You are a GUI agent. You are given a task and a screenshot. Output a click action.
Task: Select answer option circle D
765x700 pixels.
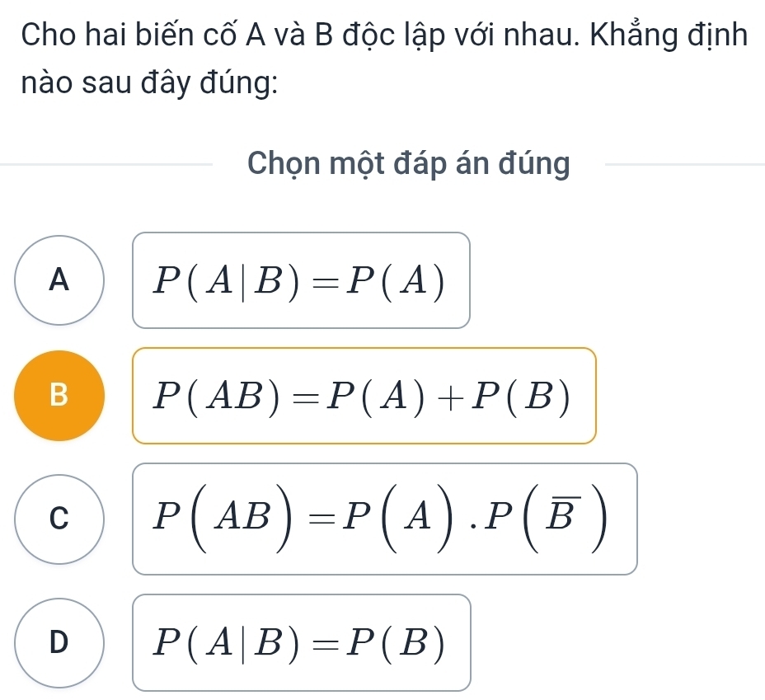(59, 641)
